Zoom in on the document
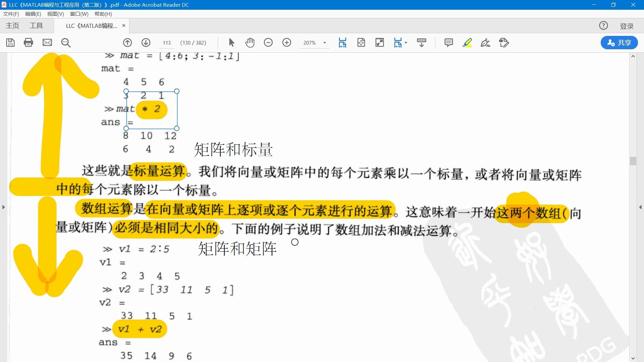The image size is (644, 362). coord(287,43)
